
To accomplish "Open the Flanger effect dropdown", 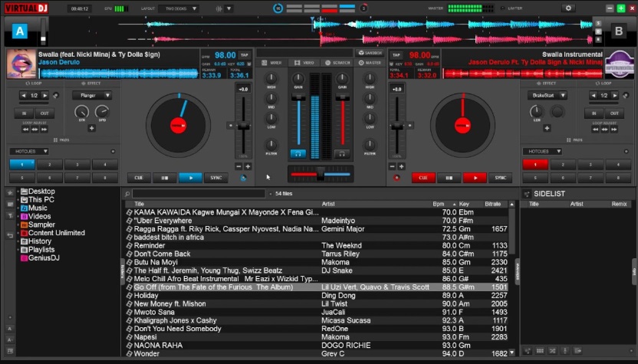I will pyautogui.click(x=92, y=96).
